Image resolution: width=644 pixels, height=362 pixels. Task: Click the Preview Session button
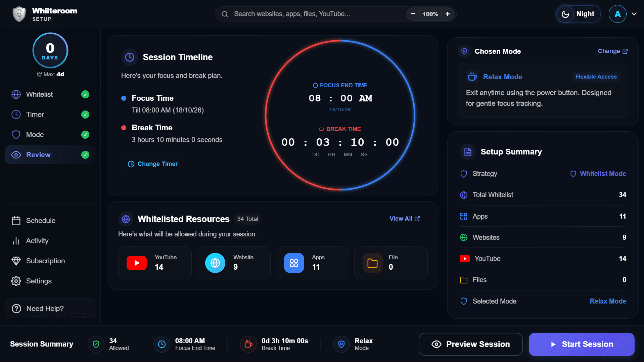[471, 344]
